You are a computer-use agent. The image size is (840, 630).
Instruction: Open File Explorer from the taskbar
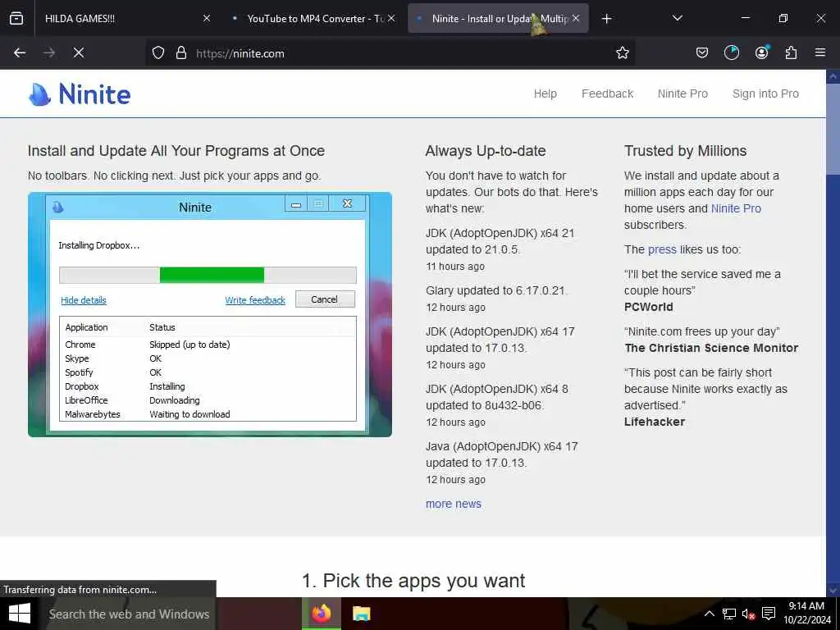pyautogui.click(x=362, y=614)
